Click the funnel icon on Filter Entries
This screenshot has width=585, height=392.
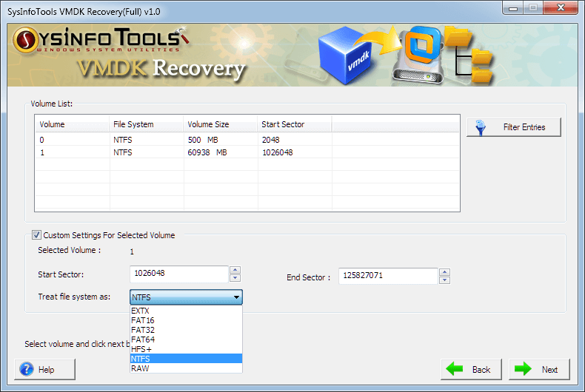(481, 127)
